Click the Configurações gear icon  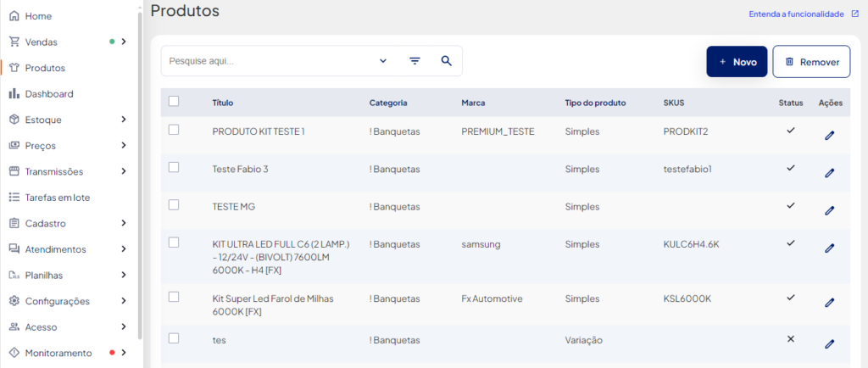tap(14, 301)
